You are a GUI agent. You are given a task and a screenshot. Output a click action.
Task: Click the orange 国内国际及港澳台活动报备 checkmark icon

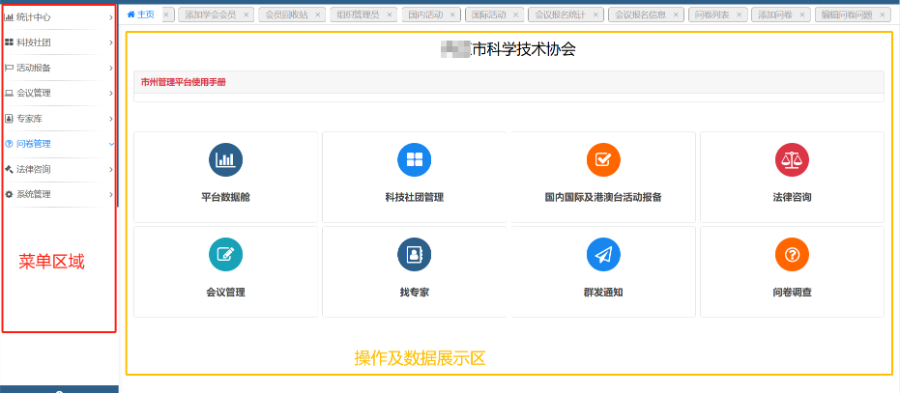(x=603, y=159)
